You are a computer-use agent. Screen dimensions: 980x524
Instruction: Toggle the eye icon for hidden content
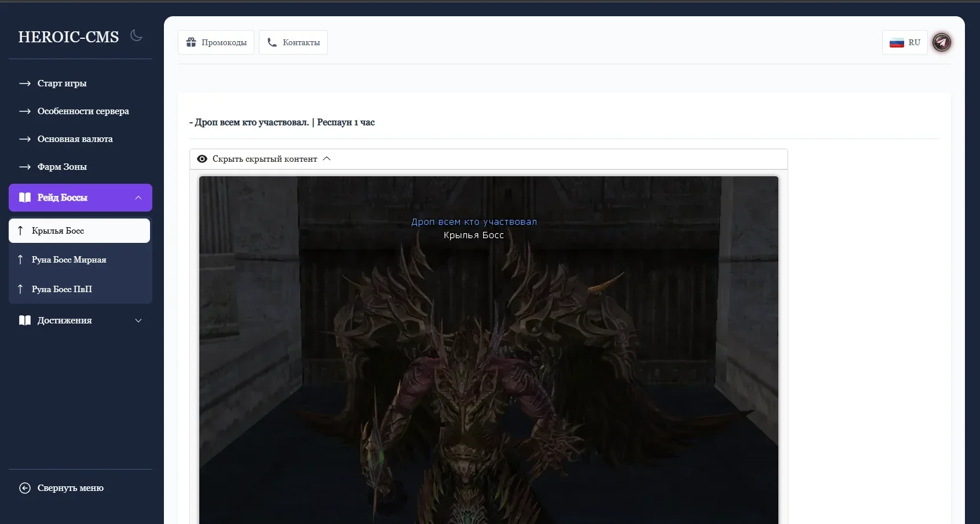202,159
